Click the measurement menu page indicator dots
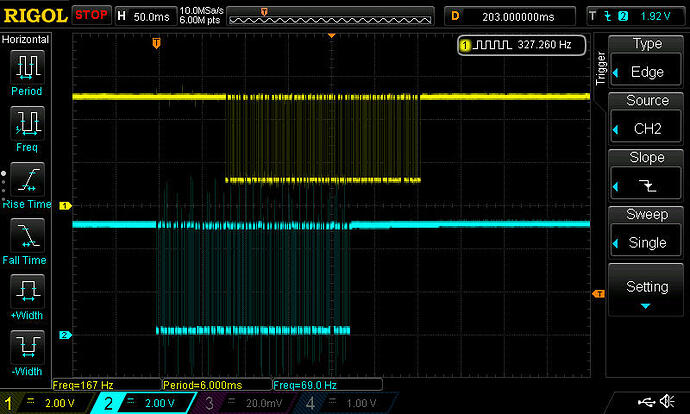This screenshot has height=414, width=690. point(4,187)
